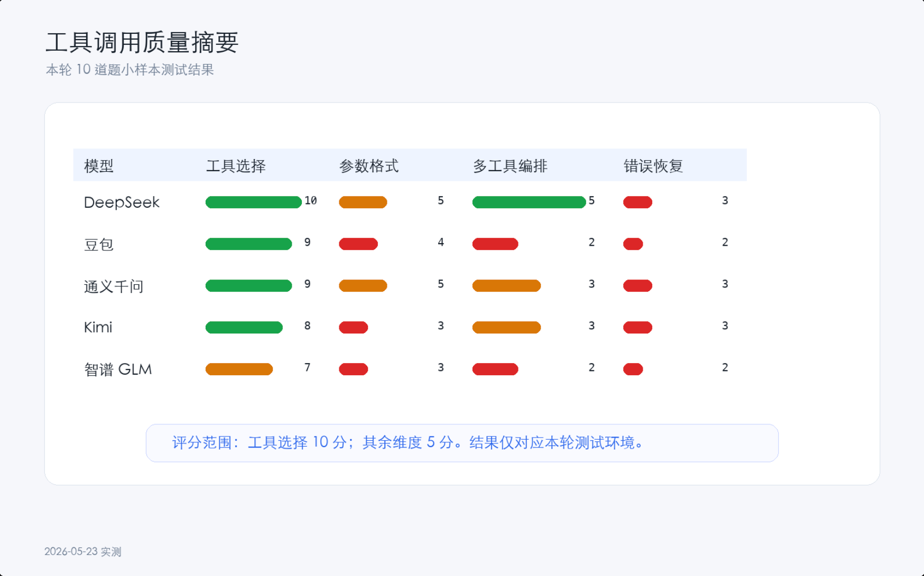Viewport: 924px width, 576px height.
Task: Click the 参数格式 column header
Action: click(x=369, y=166)
